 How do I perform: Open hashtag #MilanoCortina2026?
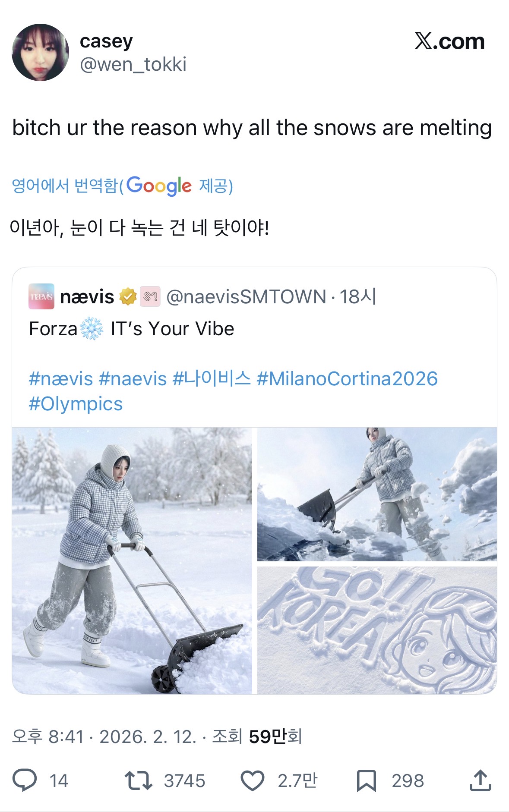[347, 379]
